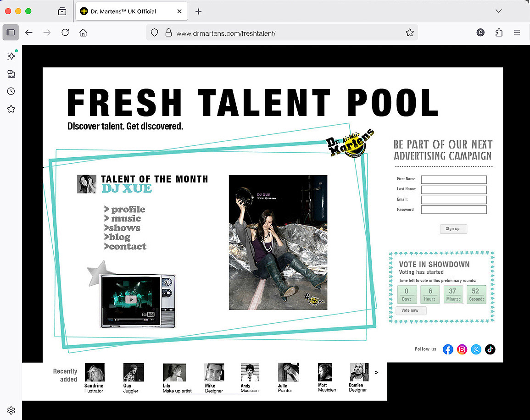Go back to the previous page

pyautogui.click(x=29, y=33)
